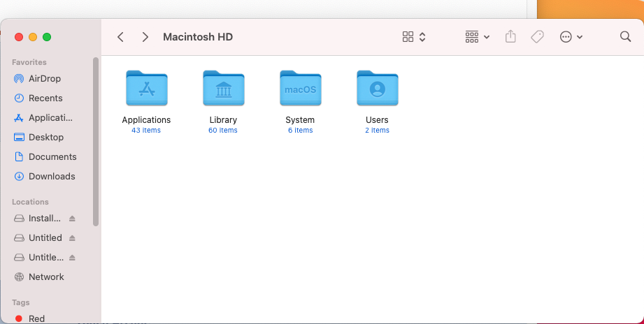Click the Locations section header
Viewport: 644px width, 324px height.
coord(30,202)
